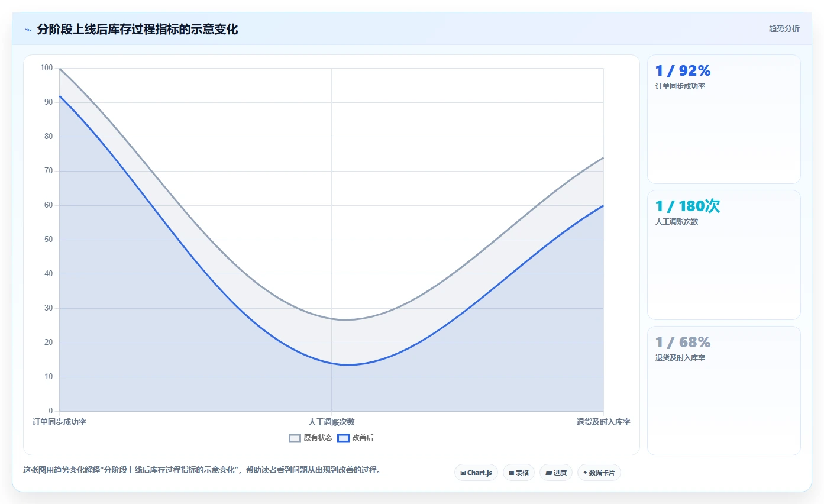Open the 1 / 92% data card
Viewport: 824px width, 504px height.
724,119
